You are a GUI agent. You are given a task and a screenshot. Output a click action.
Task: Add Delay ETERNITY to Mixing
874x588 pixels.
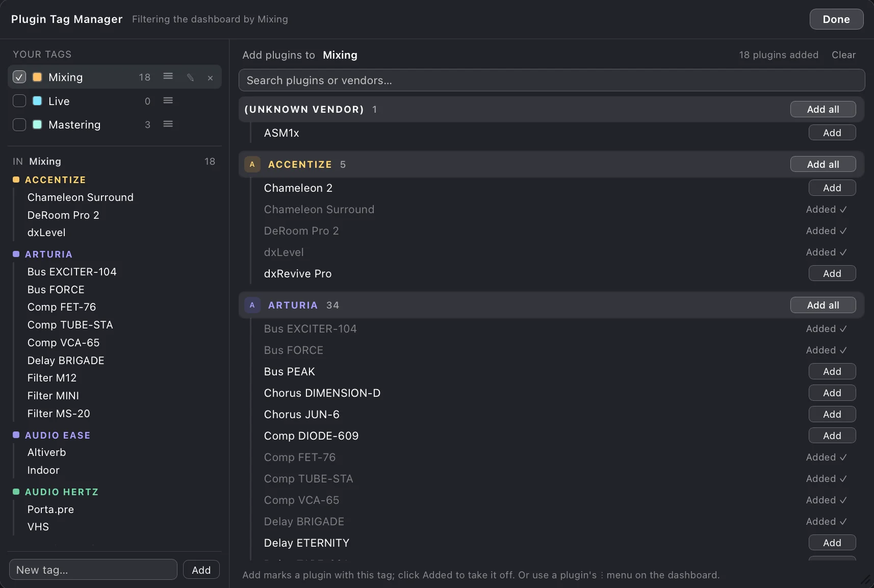click(x=832, y=543)
